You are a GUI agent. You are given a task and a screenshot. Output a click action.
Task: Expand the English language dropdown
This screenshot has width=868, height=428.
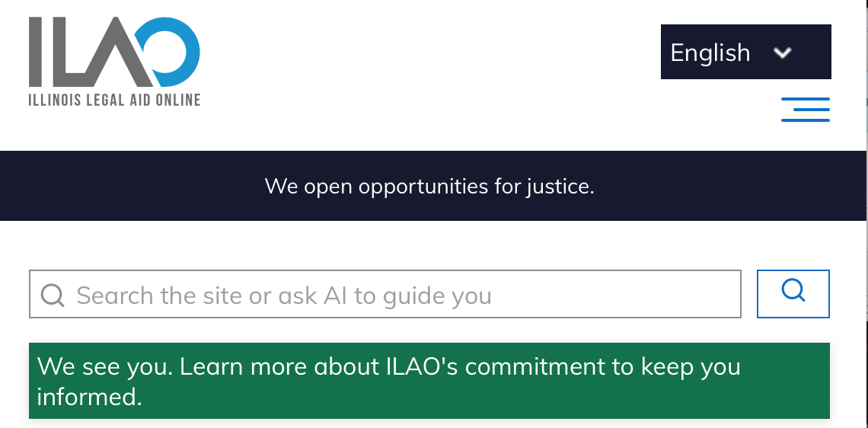[745, 52]
